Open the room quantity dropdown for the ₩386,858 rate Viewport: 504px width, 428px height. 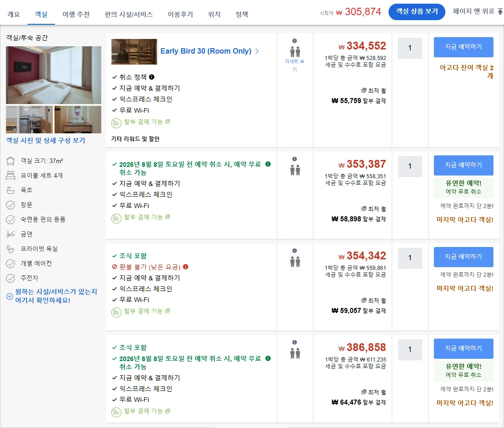coord(410,350)
